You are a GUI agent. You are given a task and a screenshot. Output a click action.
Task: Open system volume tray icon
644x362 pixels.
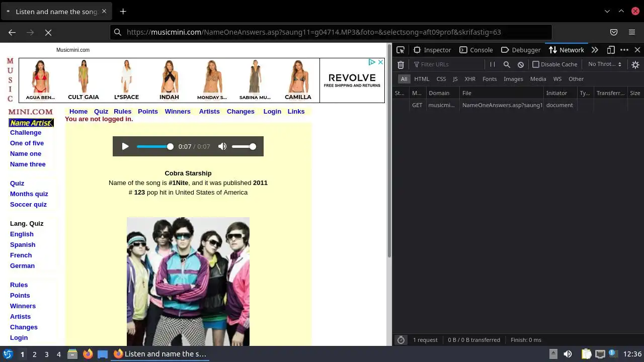click(x=568, y=354)
